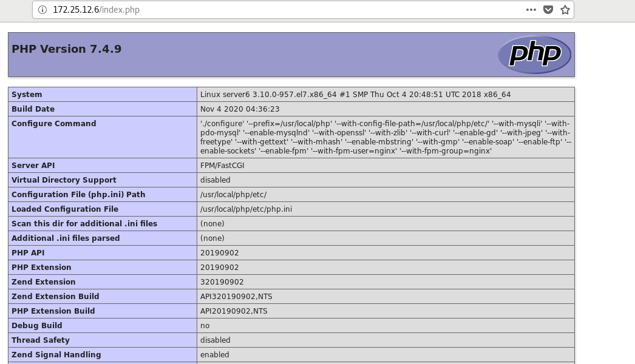Open the page actions three-dot menu
This screenshot has height=364, width=635.
click(531, 10)
